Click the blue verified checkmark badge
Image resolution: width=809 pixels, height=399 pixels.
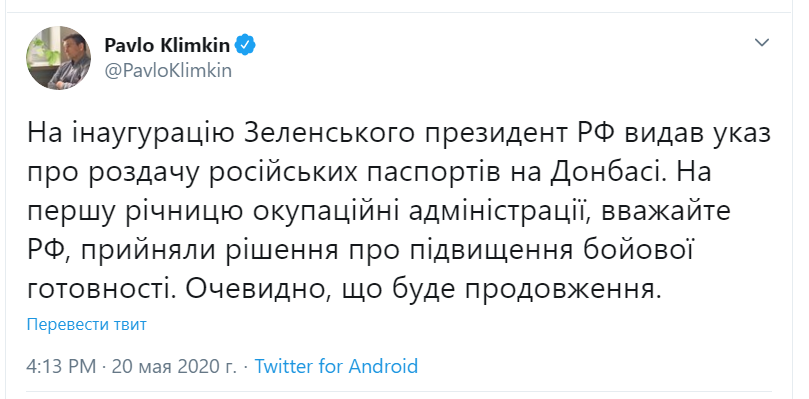245,45
